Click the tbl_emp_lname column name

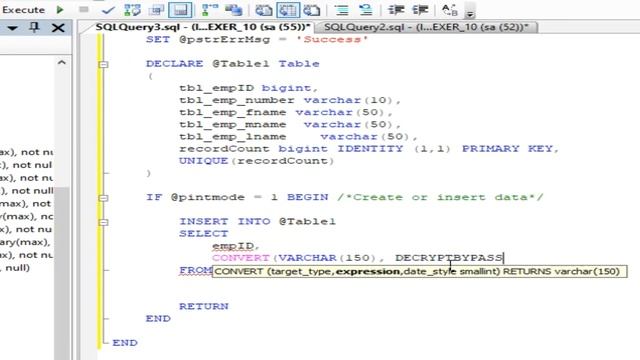[233, 137]
